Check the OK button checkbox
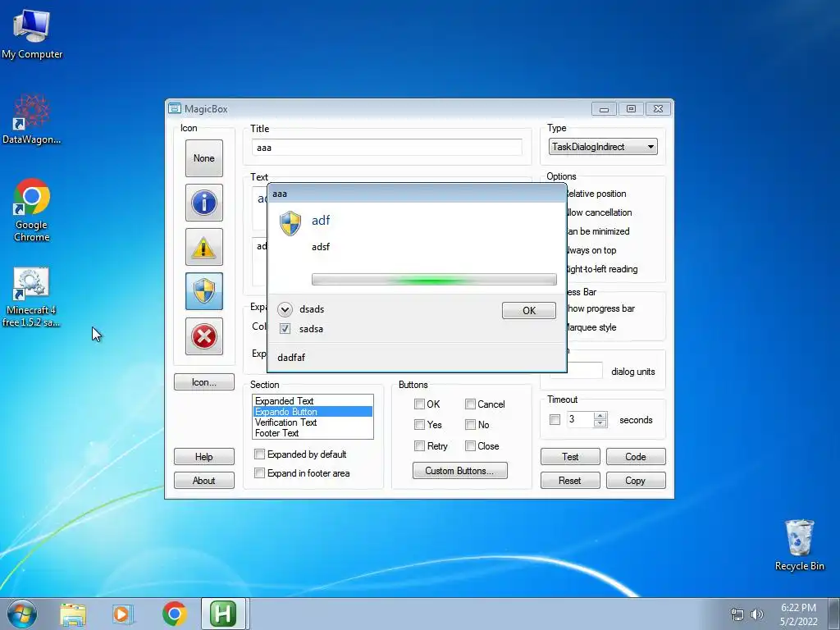This screenshot has height=630, width=840. tap(419, 404)
